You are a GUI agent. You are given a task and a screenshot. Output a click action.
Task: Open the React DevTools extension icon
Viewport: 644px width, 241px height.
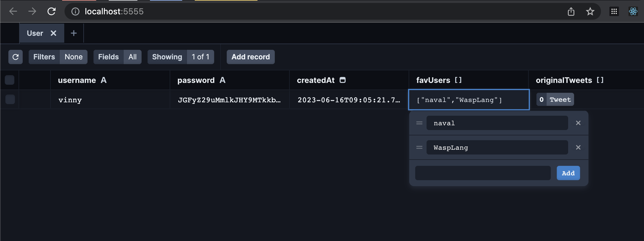(633, 12)
